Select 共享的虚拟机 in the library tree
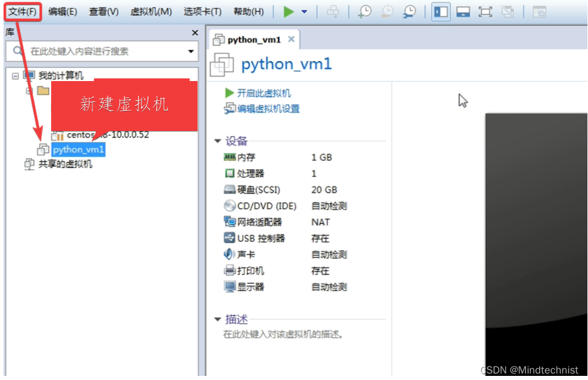Image resolution: width=588 pixels, height=380 pixels. pyautogui.click(x=65, y=164)
